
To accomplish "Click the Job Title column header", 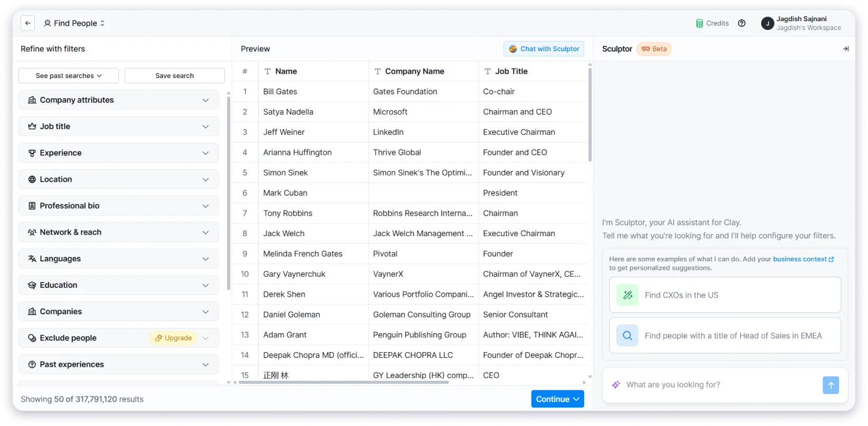I will (533, 71).
